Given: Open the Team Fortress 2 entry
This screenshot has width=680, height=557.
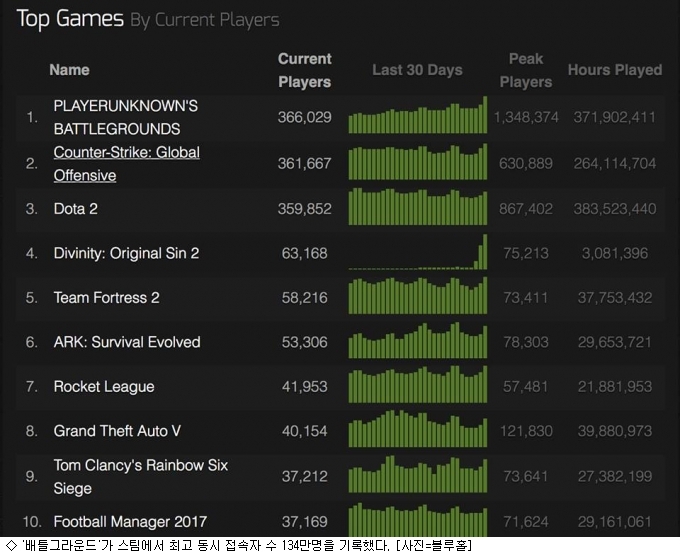Looking at the screenshot, I should (x=106, y=298).
